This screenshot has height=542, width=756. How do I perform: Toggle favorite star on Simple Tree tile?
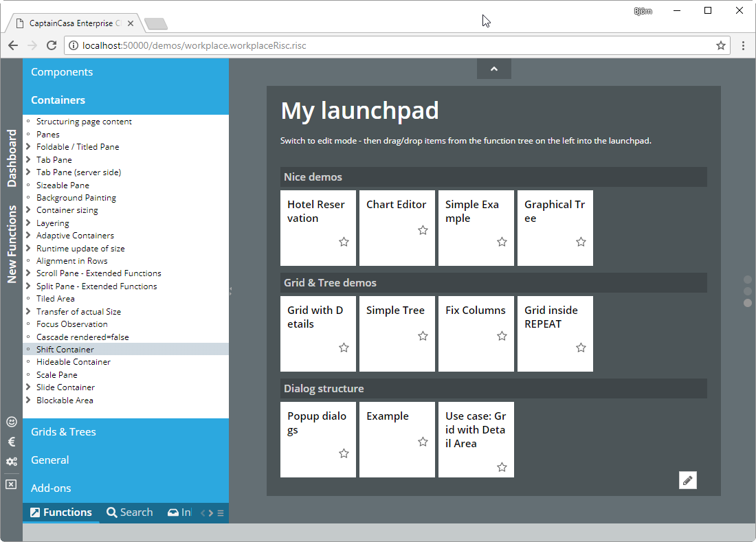point(423,336)
